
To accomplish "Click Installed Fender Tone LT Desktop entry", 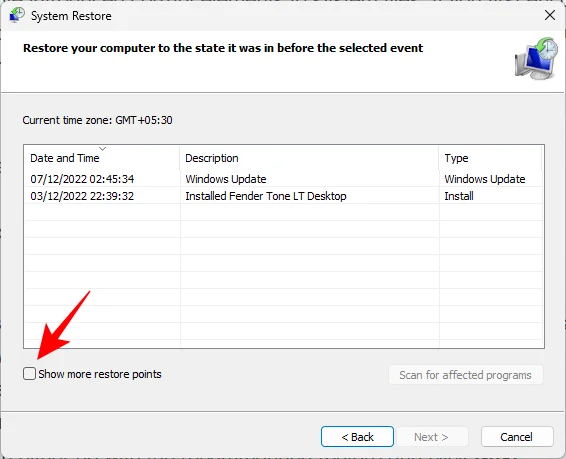I will click(266, 196).
